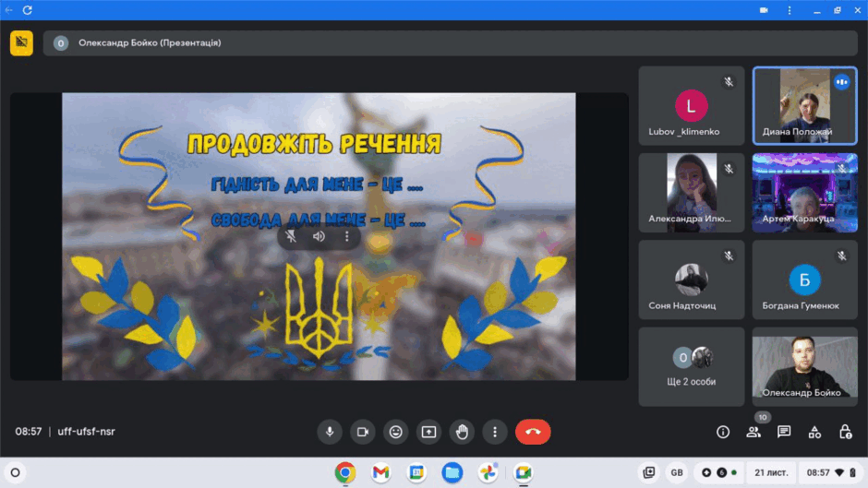Screen dimensions: 868x488
Task: Select Артем Каракуца video tile
Action: 805,193
